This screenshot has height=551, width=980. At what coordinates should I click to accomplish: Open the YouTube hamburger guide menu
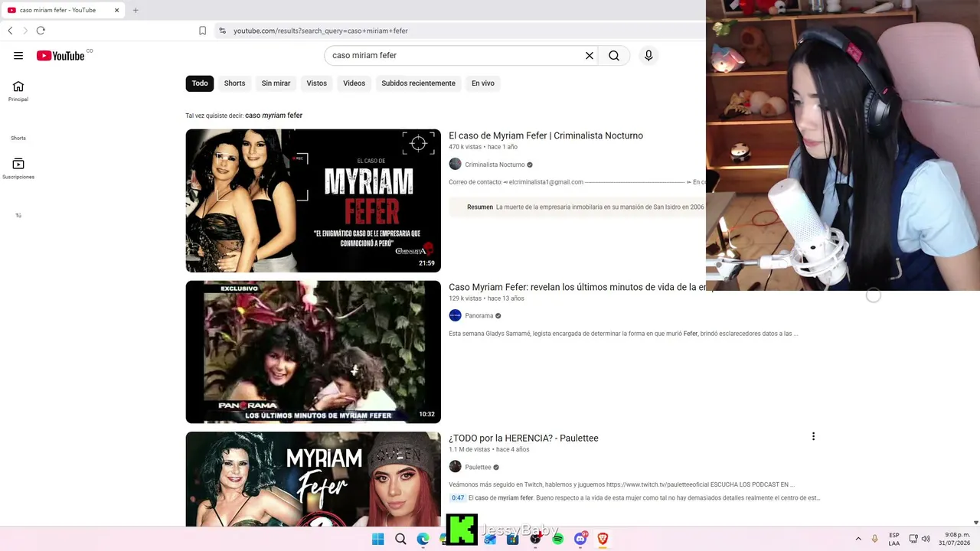tap(18, 56)
